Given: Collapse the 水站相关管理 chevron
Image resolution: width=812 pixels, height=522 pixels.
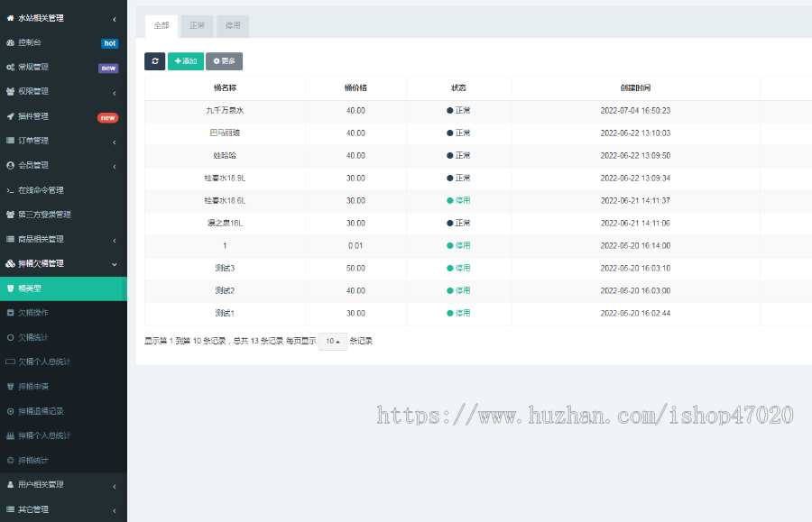Looking at the screenshot, I should (115, 20).
